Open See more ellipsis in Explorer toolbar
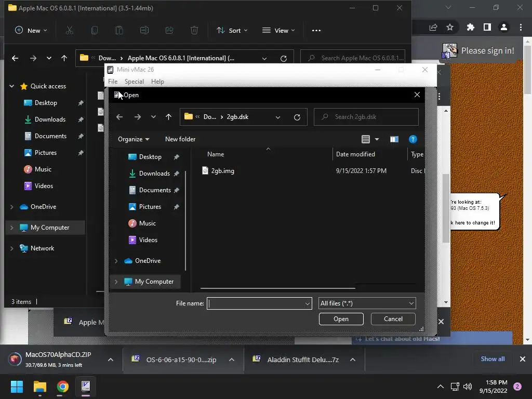Screen dimensions: 532x399 click(x=316, y=31)
